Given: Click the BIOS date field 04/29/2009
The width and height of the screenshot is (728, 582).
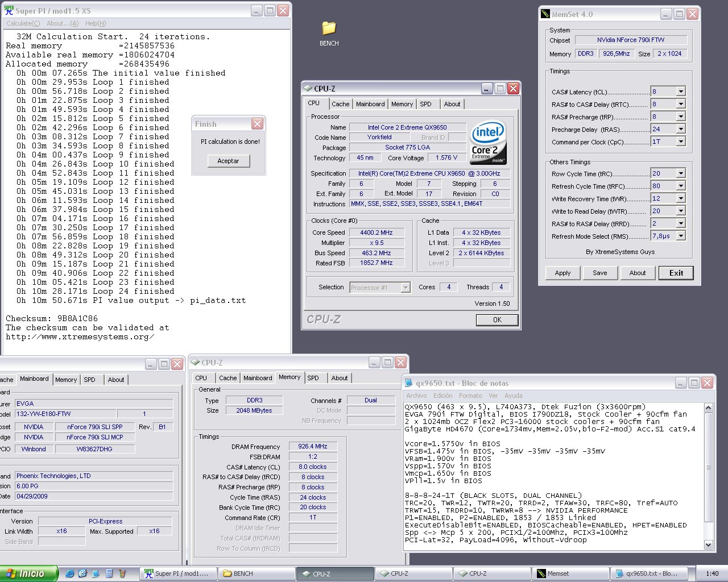Looking at the screenshot, I should (x=94, y=496).
